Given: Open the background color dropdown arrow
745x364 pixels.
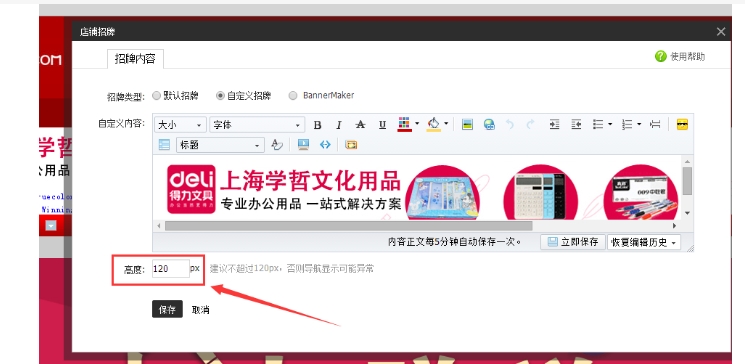Looking at the screenshot, I should click(446, 124).
